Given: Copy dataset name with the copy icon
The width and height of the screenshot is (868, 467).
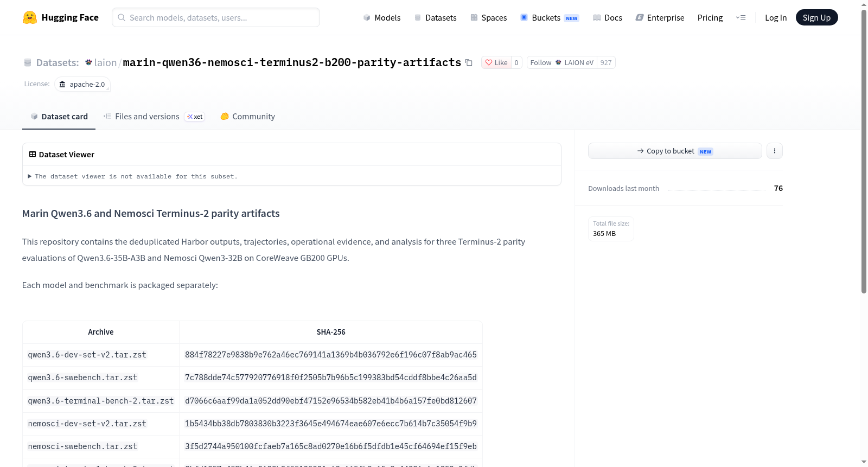Looking at the screenshot, I should coord(469,63).
